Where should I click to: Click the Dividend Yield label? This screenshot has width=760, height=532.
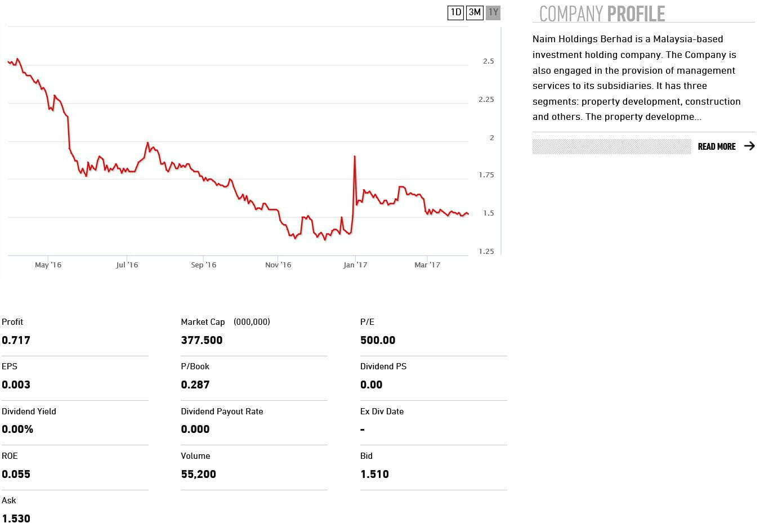coord(29,412)
